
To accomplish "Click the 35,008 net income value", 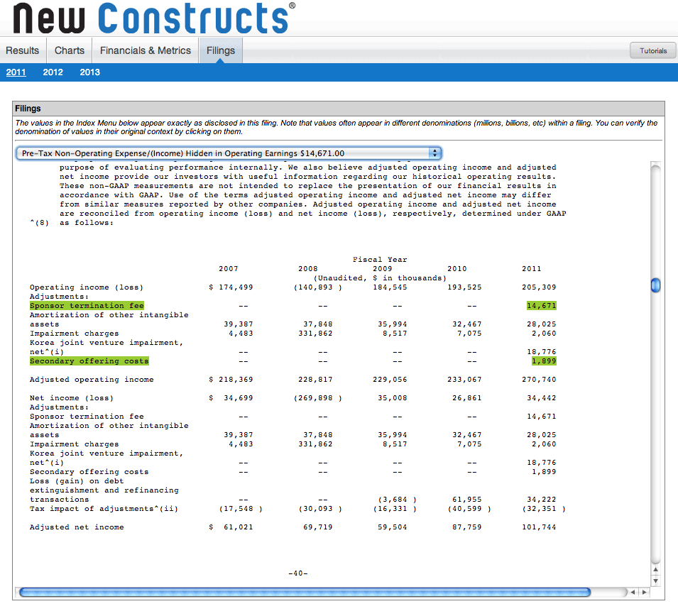I will tap(393, 398).
